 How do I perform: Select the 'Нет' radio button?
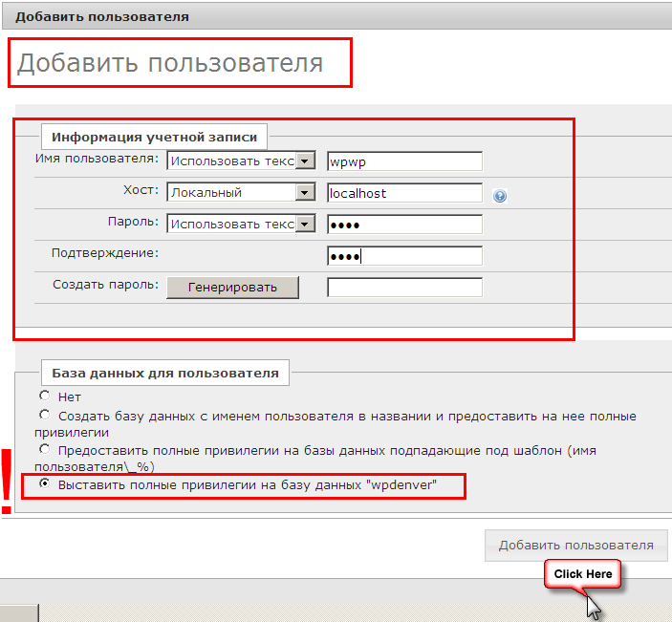(x=44, y=396)
